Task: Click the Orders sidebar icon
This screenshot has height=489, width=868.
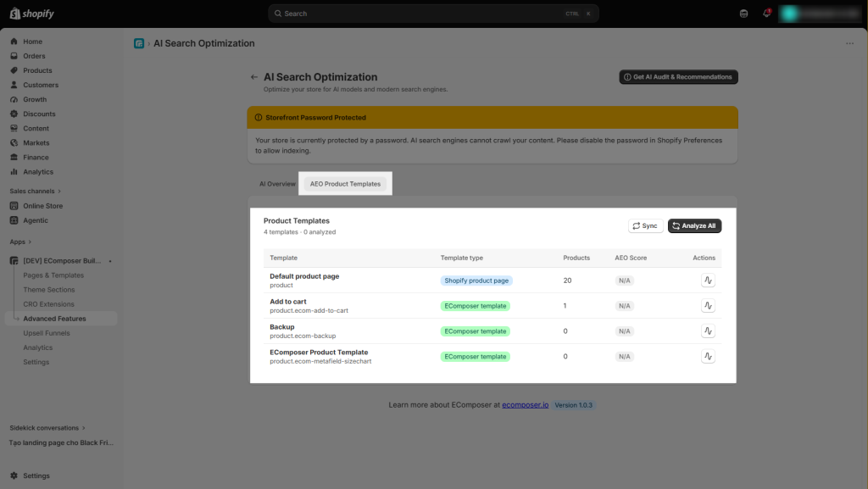Action: (14, 56)
